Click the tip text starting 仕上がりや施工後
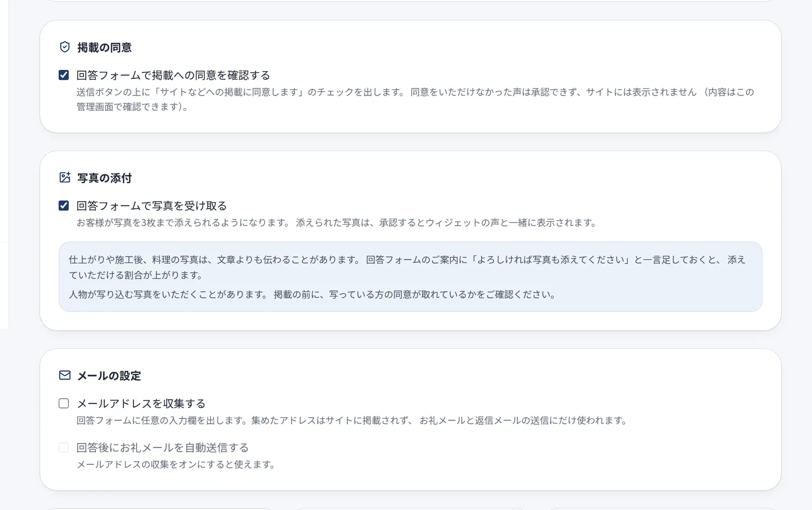812x510 pixels. (407, 267)
